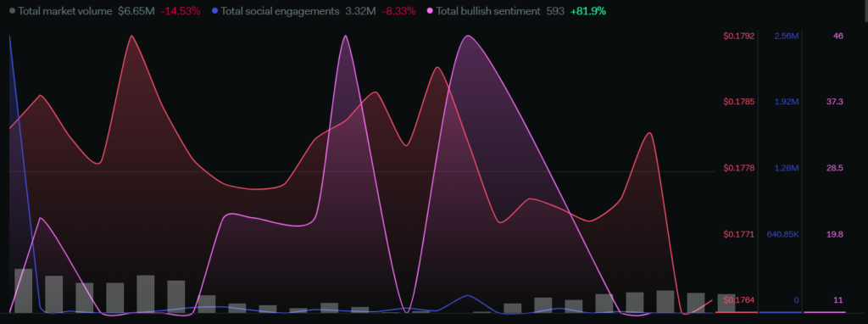Viewport: 868px width, 324px height.
Task: Click the 0 engagements axis label
Action: [797, 300]
